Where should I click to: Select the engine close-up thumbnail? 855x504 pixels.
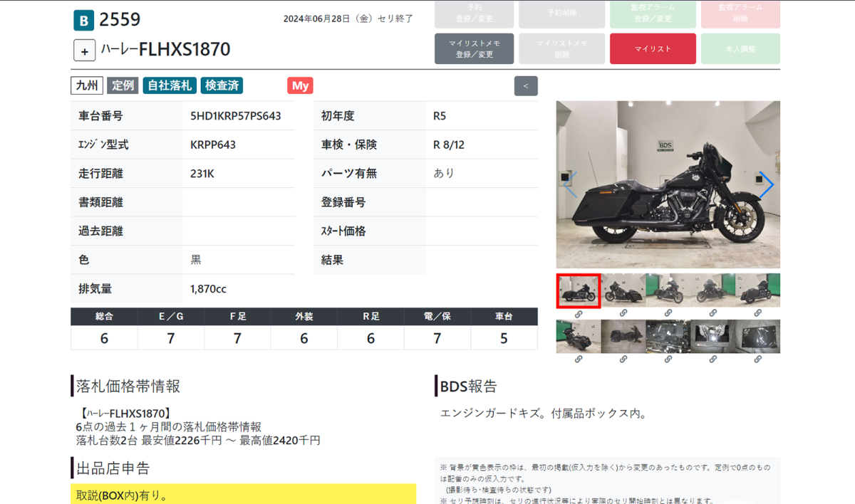click(x=668, y=337)
